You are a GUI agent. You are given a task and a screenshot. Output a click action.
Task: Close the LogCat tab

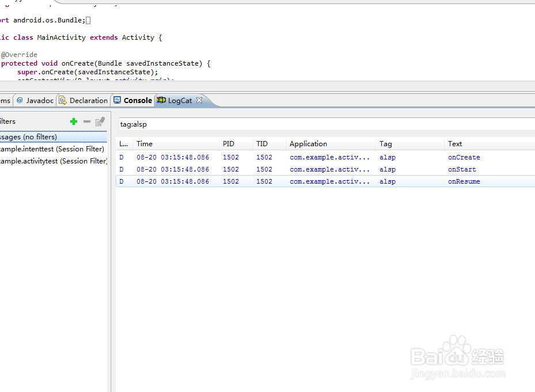click(199, 100)
